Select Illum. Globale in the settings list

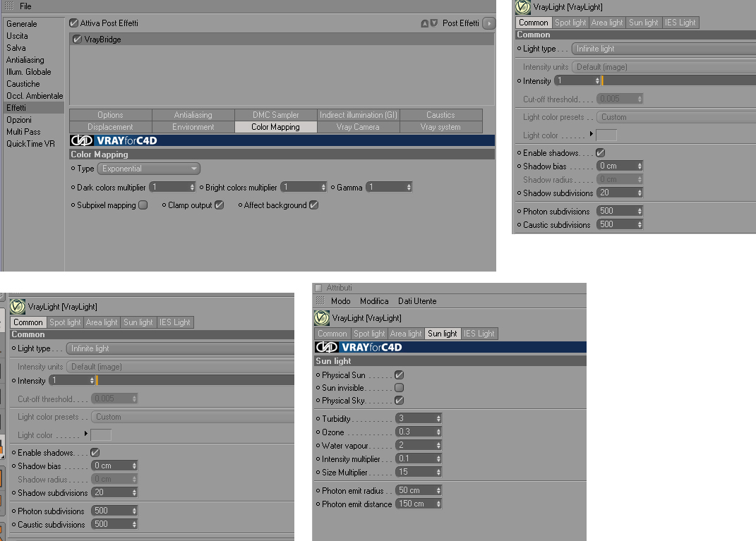(28, 72)
